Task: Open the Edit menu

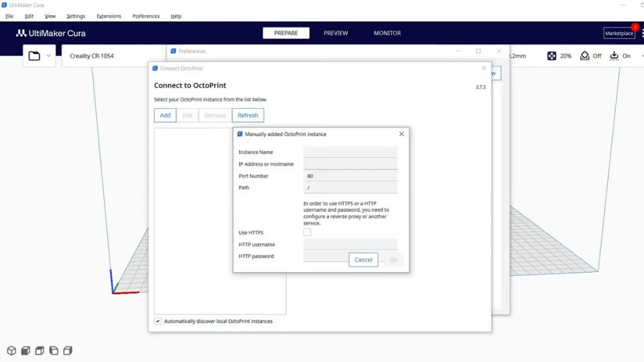Action: click(x=29, y=16)
